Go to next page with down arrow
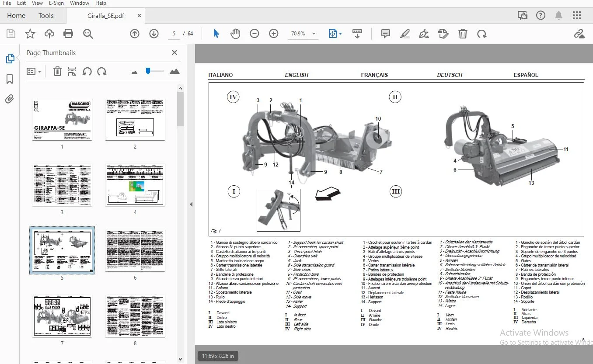Viewport: 593px width, 364px height. 154,34
